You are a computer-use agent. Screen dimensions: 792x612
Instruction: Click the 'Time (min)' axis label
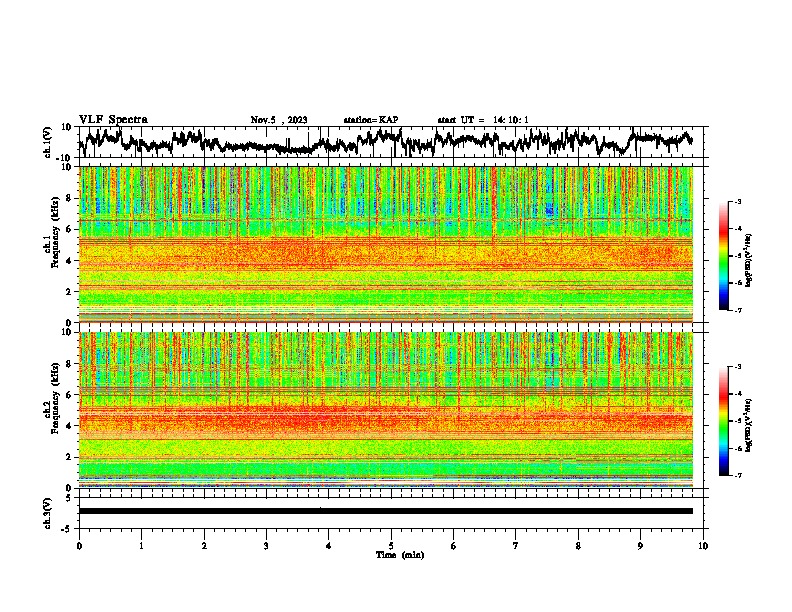(400, 555)
